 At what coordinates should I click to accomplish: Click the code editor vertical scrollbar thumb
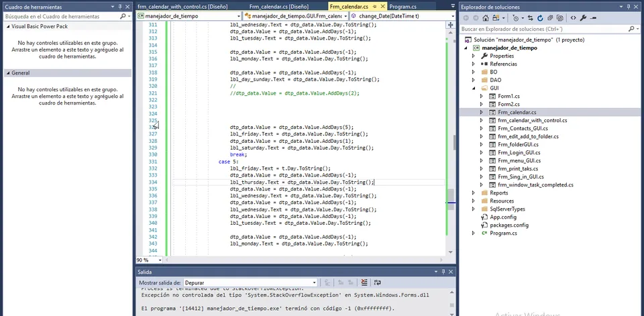451,199
